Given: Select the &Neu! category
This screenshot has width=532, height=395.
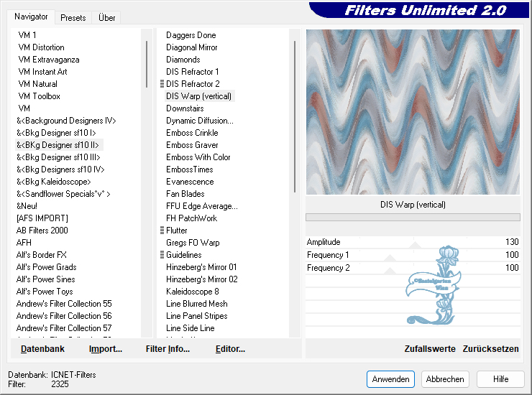Looking at the screenshot, I should (x=27, y=206).
